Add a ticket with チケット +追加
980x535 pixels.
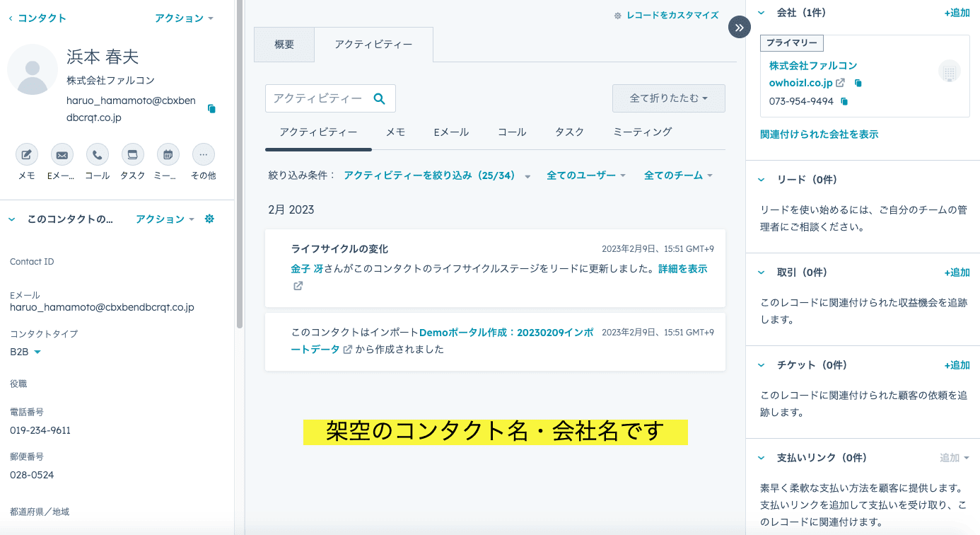tap(957, 365)
